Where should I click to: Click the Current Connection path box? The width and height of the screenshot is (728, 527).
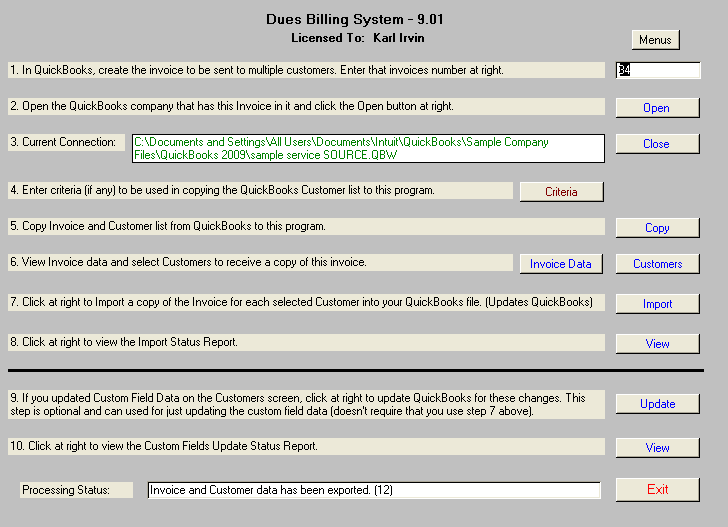368,149
